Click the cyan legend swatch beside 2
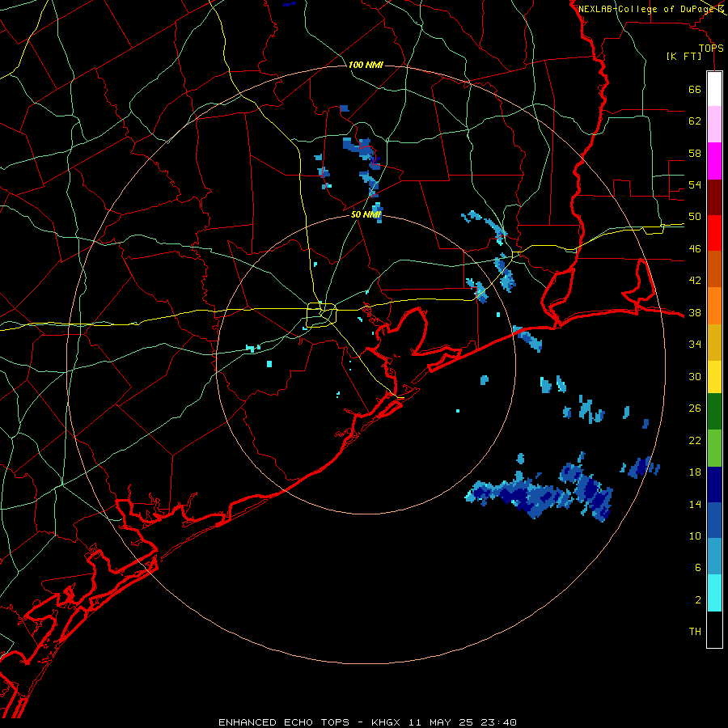Viewport: 728px width, 728px height. tap(714, 593)
